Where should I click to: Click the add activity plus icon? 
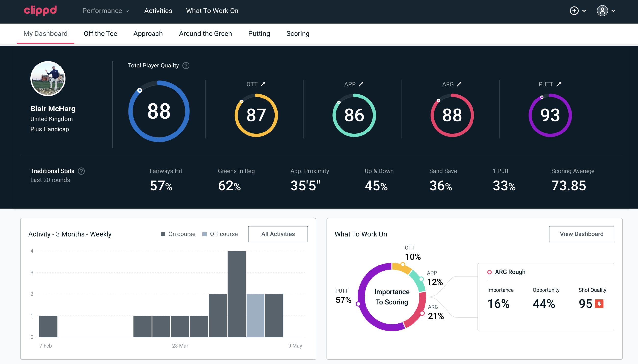pos(574,11)
